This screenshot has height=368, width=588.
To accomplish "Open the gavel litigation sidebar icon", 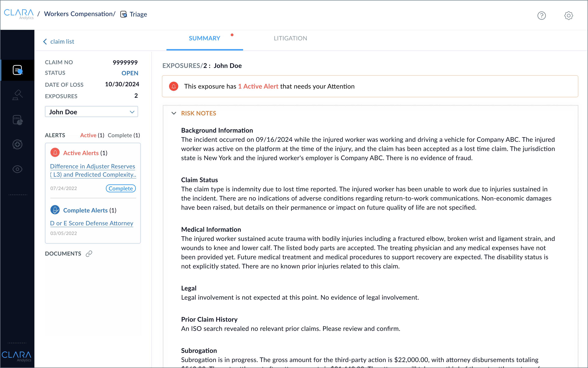I will click(17, 95).
